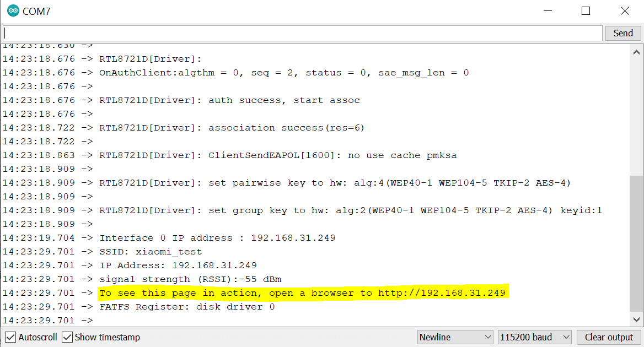Screen dimensions: 644x347
Task: Click the COM7 window title text
Action: click(36, 12)
